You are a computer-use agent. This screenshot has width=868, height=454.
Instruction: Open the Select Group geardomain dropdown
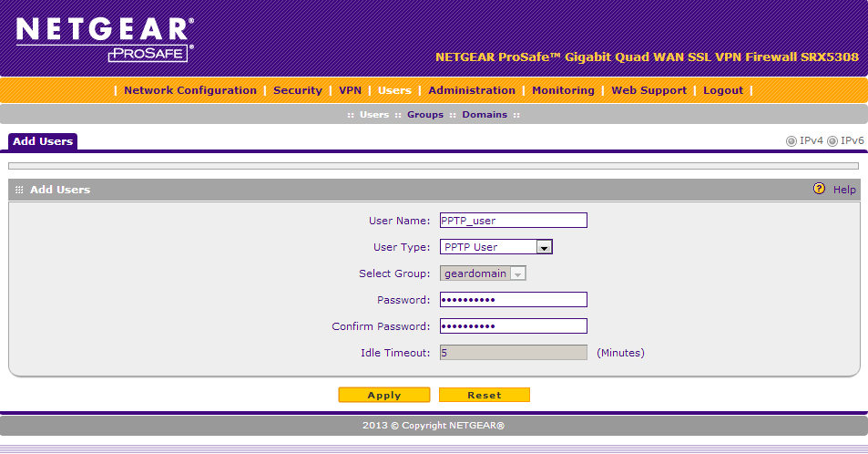tap(483, 273)
